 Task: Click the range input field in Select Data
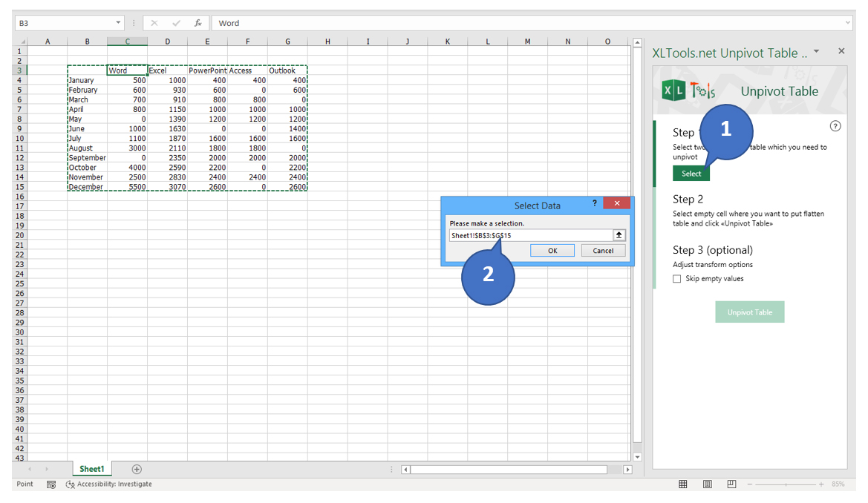(x=531, y=235)
